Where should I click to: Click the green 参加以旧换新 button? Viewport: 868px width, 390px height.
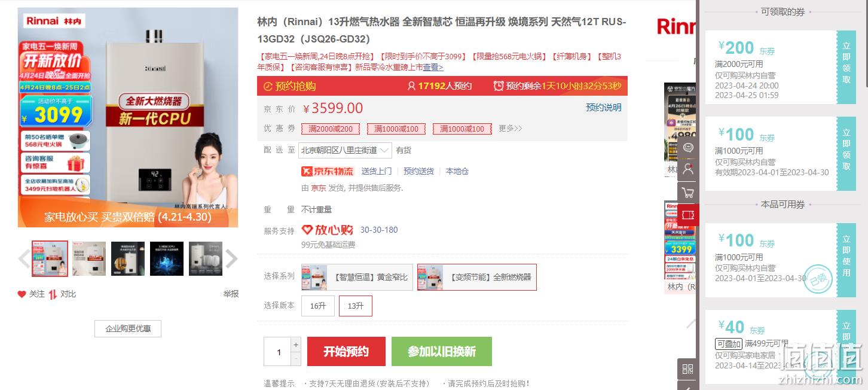[442, 351]
